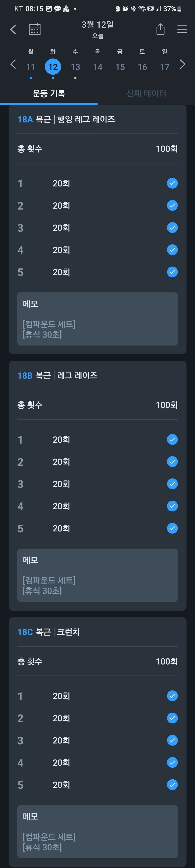Tap 20회 of set 2 in 18B
The height and width of the screenshot is (868, 195).
61,462
